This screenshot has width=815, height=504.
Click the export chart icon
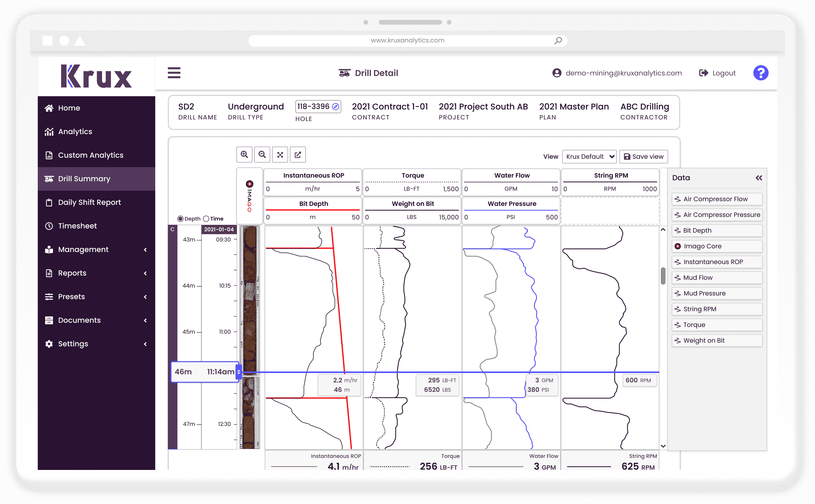(x=298, y=154)
